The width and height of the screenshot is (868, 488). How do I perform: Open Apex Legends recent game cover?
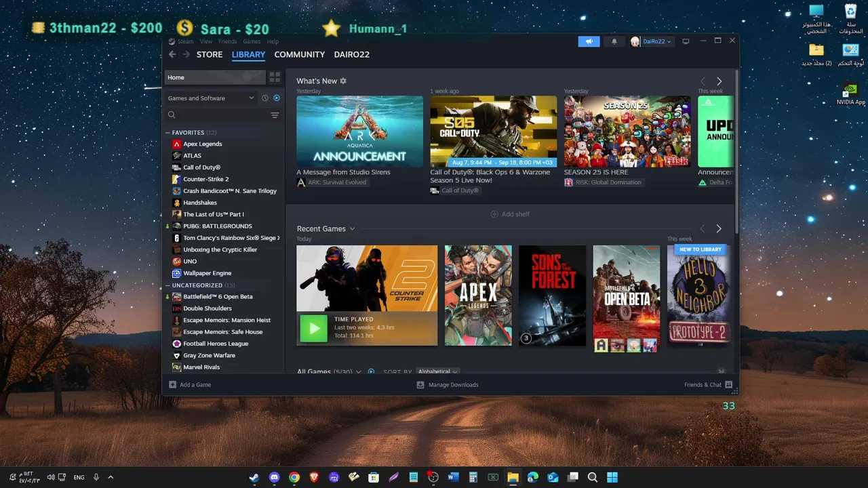tap(478, 296)
